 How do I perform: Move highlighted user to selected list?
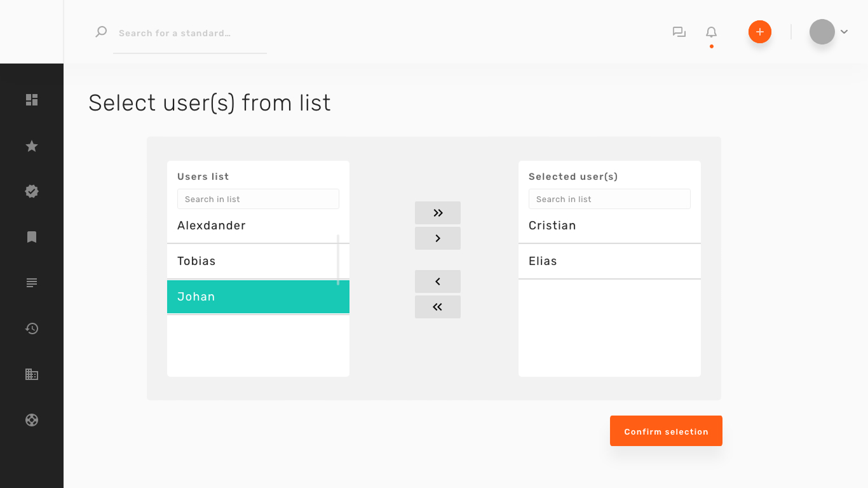coord(438,238)
